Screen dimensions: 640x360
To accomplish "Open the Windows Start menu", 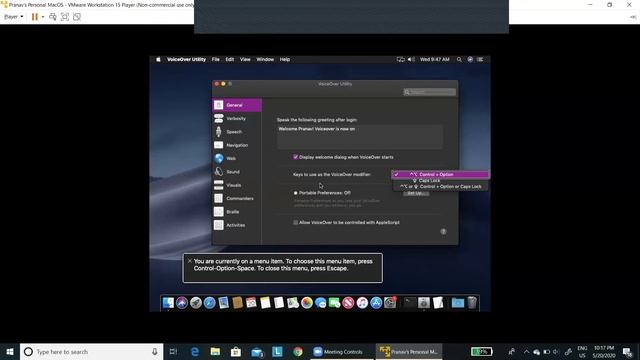I will coord(10,352).
